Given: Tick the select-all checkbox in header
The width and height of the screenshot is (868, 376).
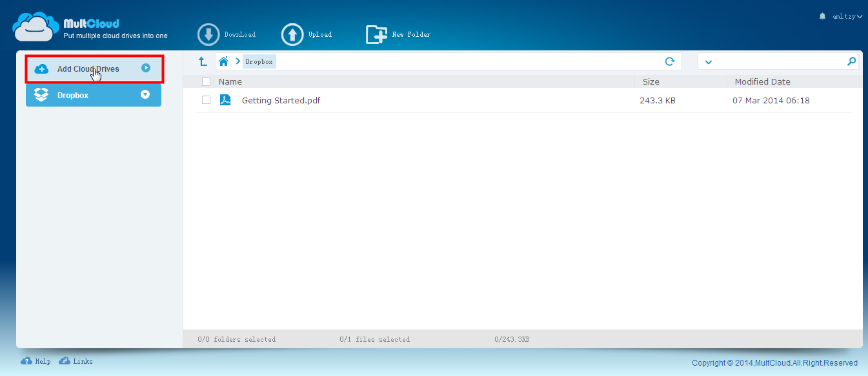Looking at the screenshot, I should [206, 81].
